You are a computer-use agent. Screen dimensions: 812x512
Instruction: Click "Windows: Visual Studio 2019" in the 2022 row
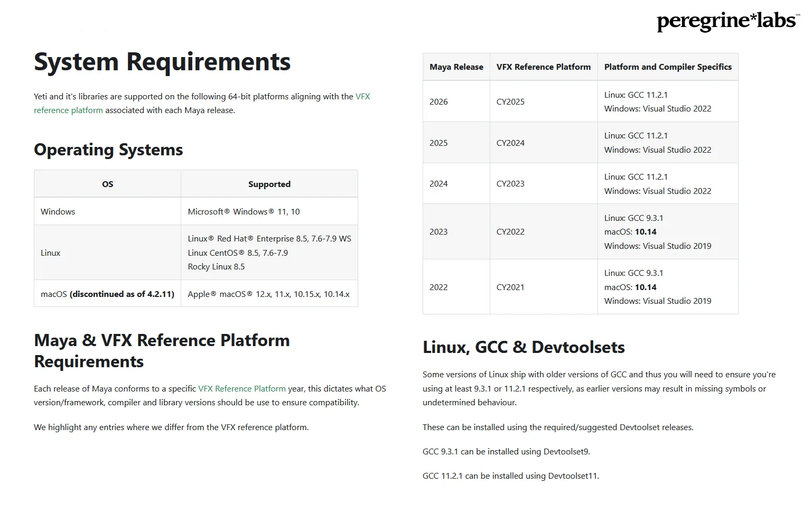tap(658, 301)
